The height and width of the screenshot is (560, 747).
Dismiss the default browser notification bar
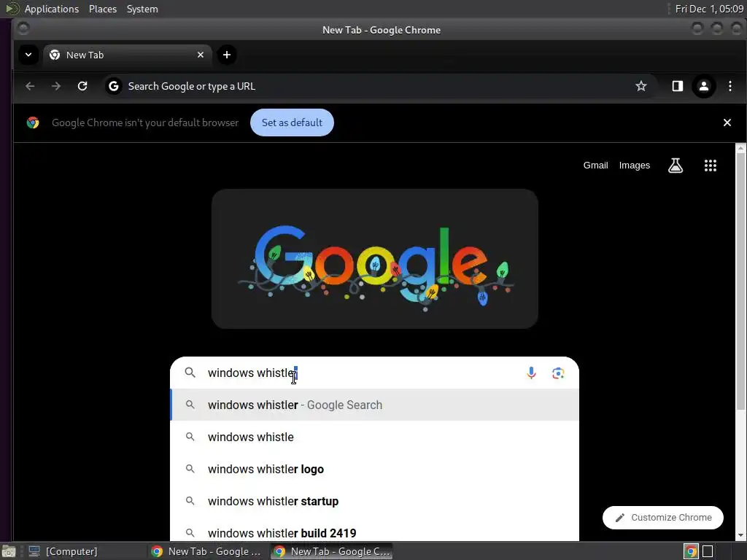727,122
